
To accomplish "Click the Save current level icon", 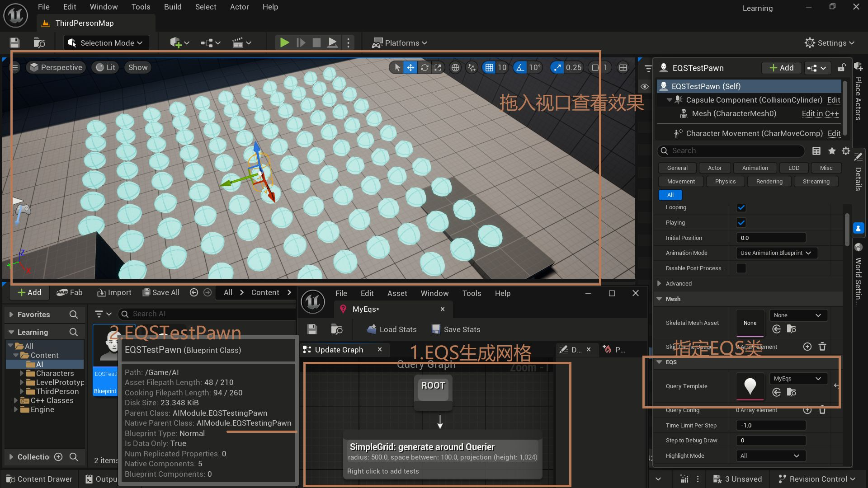I will tap(15, 42).
